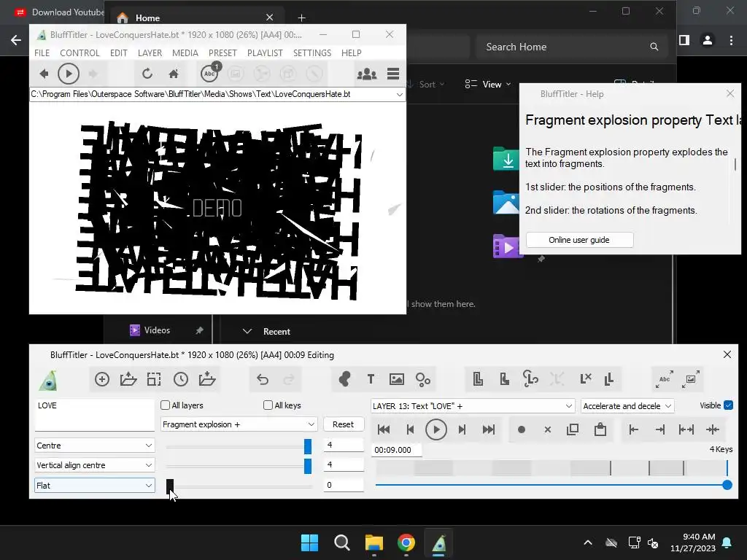The image size is (747, 560).
Task: Click the copy key icon
Action: point(573,429)
